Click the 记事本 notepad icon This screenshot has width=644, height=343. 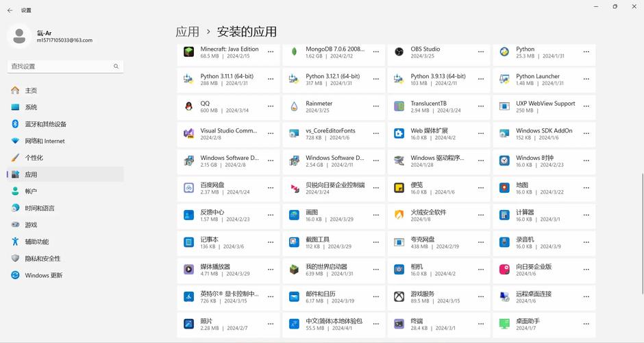coord(188,242)
